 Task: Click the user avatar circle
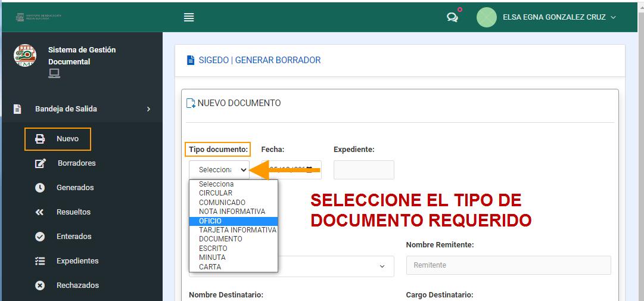click(x=487, y=17)
